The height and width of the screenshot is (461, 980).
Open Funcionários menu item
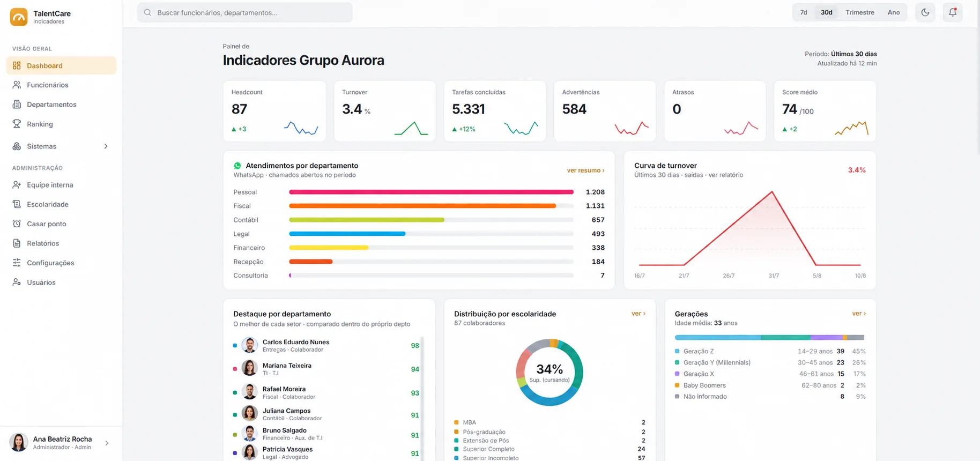[61, 85]
